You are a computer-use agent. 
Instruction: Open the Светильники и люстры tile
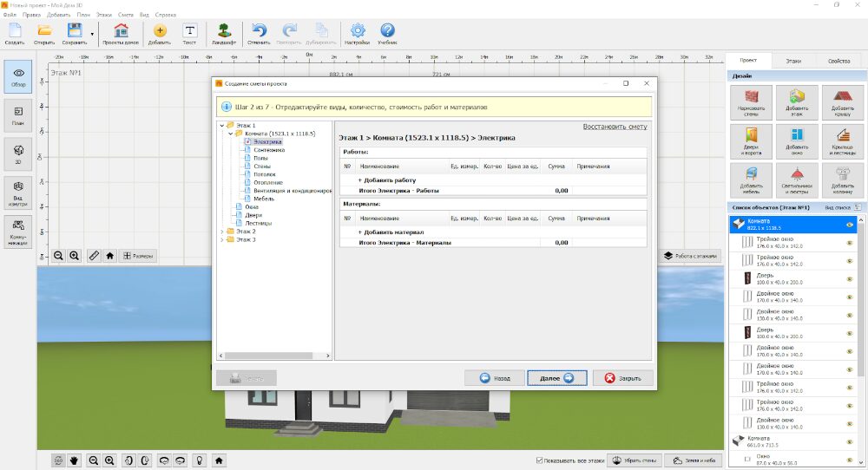click(x=797, y=180)
